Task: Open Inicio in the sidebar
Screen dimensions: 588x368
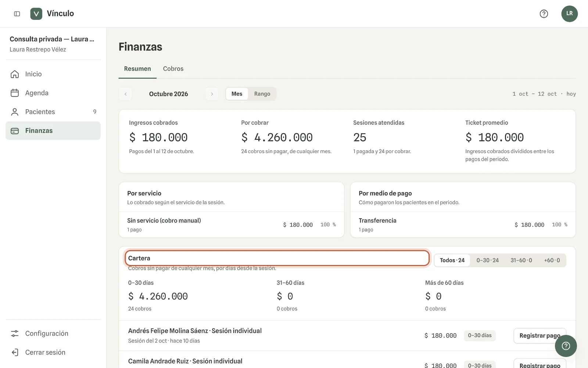Action: point(53,74)
